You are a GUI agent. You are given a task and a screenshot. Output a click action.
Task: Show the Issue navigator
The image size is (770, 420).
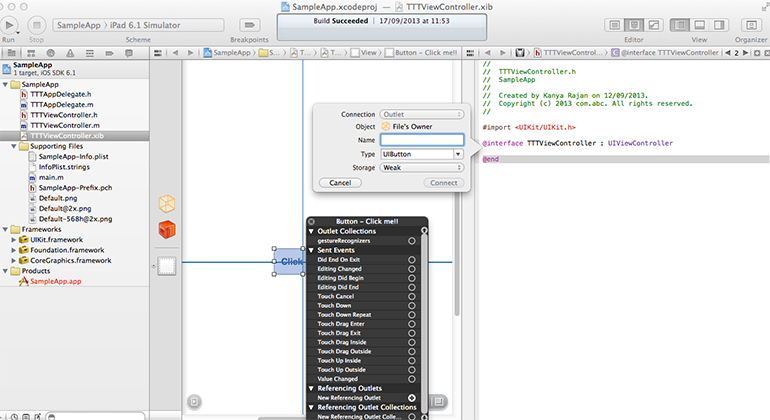click(70, 53)
